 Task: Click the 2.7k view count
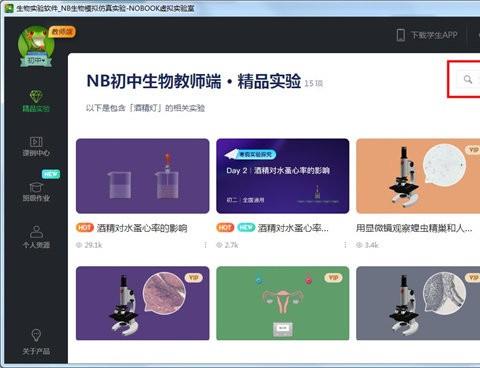(x=231, y=245)
